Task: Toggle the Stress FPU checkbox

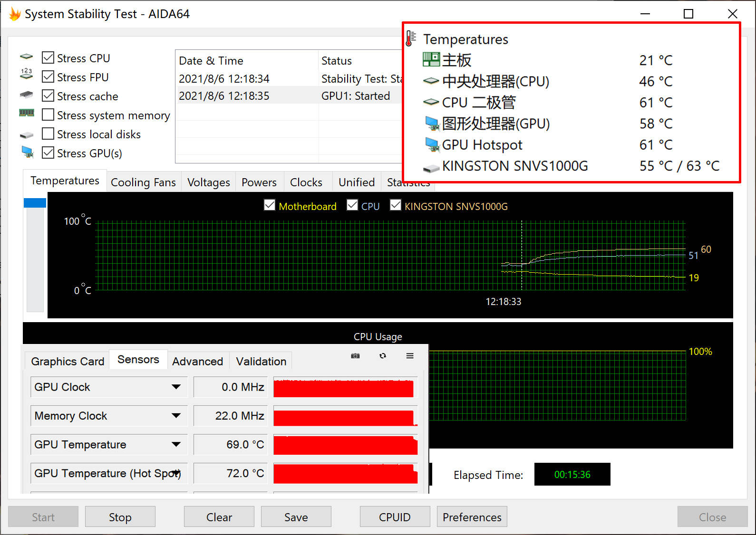Action: (x=48, y=76)
